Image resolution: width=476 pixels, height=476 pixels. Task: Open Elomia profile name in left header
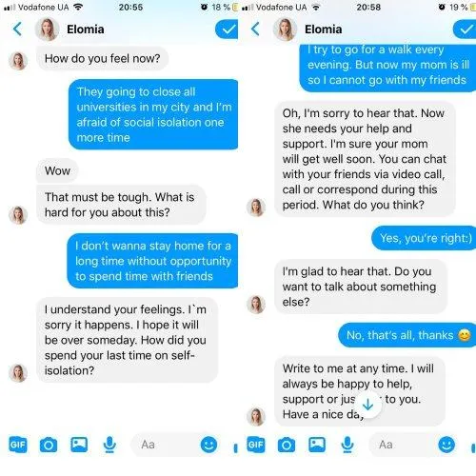pos(86,30)
